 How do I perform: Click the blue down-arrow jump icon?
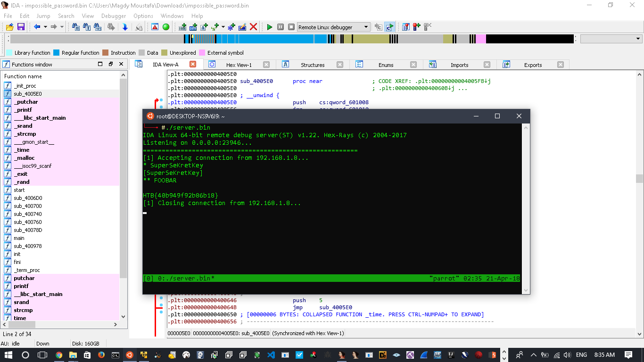125,27
